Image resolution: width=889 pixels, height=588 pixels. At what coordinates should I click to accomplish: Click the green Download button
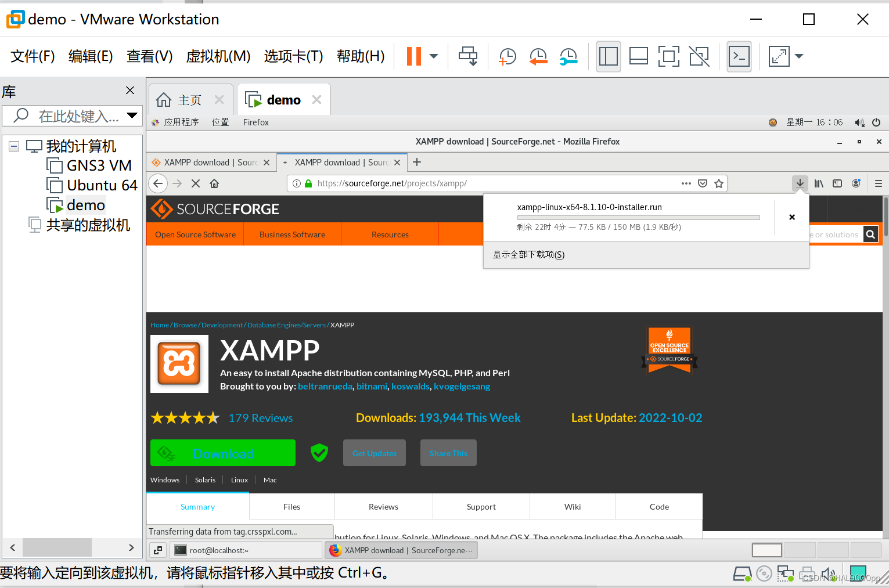[223, 453]
